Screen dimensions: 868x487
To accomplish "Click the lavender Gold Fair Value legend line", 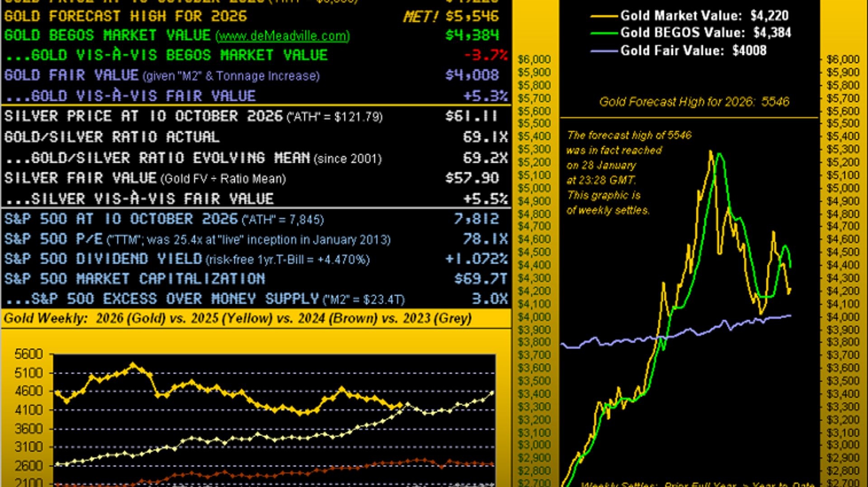I will [x=604, y=51].
